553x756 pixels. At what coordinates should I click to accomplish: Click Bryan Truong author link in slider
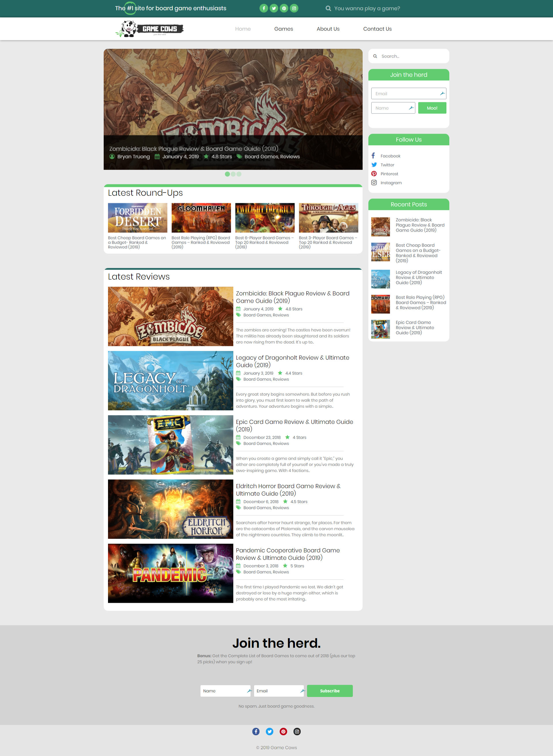pyautogui.click(x=134, y=156)
